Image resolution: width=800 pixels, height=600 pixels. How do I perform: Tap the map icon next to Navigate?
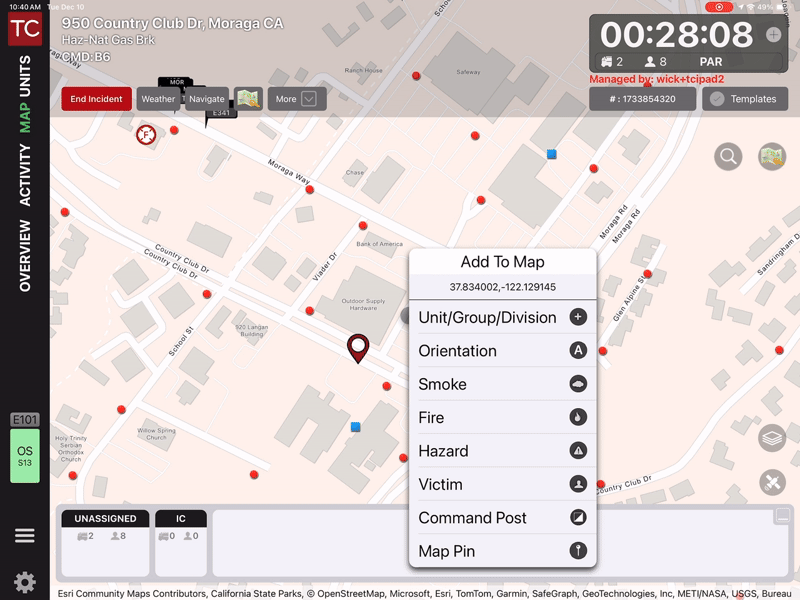(248, 99)
